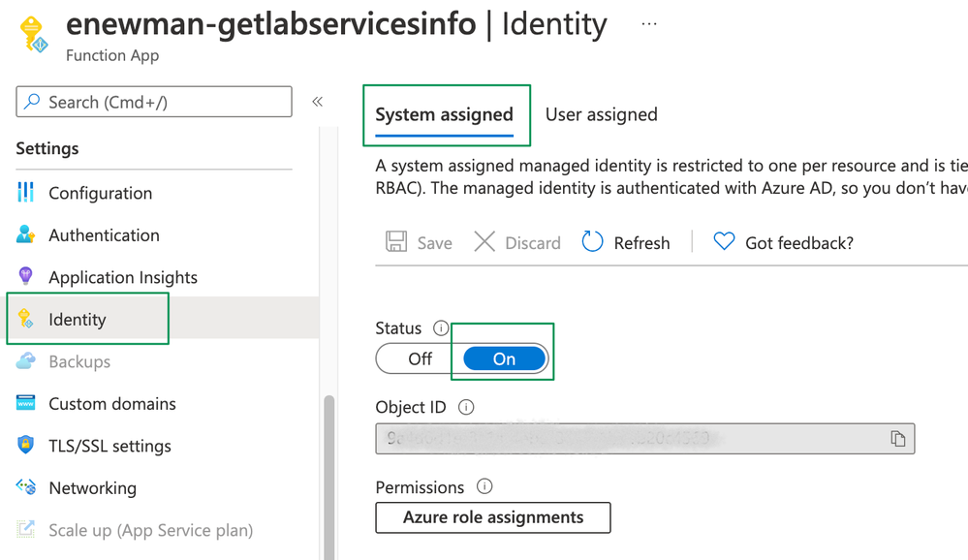Screen dimensions: 968x560
Task: Collapse the sidebar with double chevron
Action: click(317, 102)
